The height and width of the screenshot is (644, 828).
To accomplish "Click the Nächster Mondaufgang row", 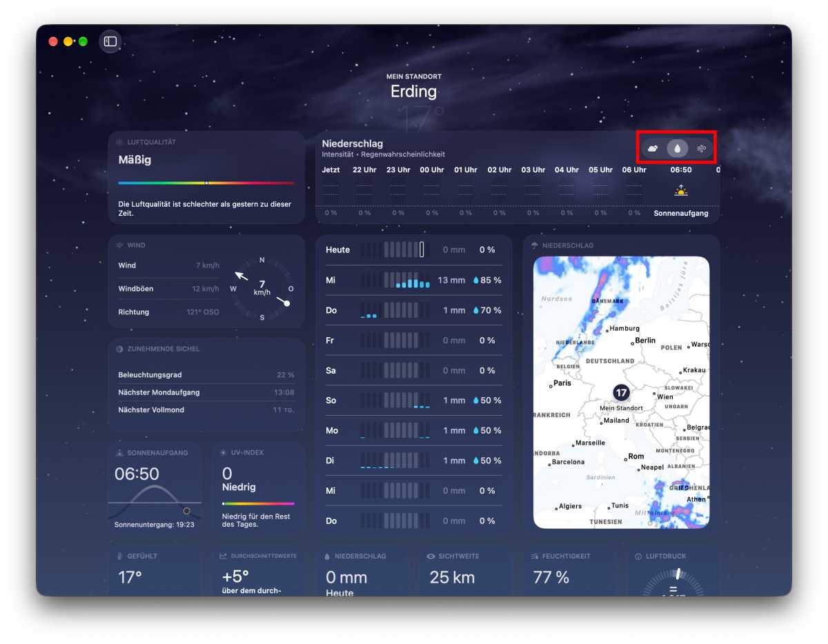I will click(x=206, y=392).
